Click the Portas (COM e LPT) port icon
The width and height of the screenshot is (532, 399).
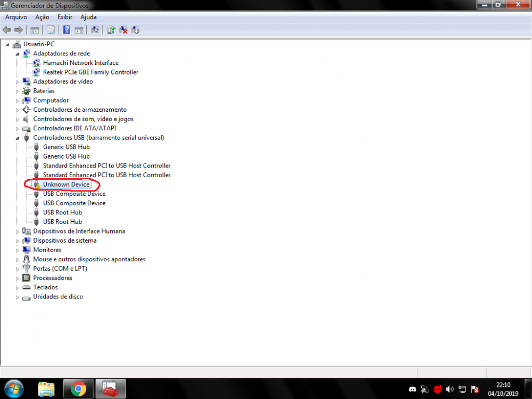(26, 268)
